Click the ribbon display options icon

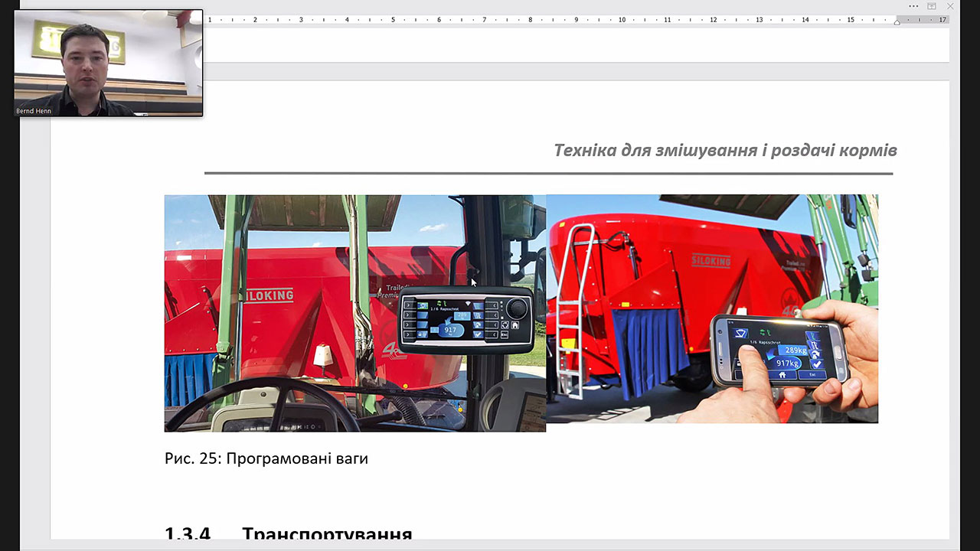[932, 6]
